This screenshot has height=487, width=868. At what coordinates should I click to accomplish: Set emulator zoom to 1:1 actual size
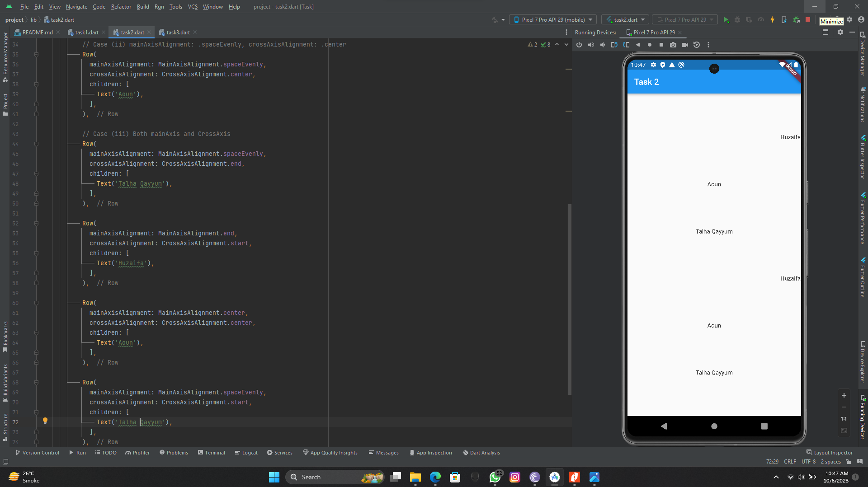(x=844, y=419)
